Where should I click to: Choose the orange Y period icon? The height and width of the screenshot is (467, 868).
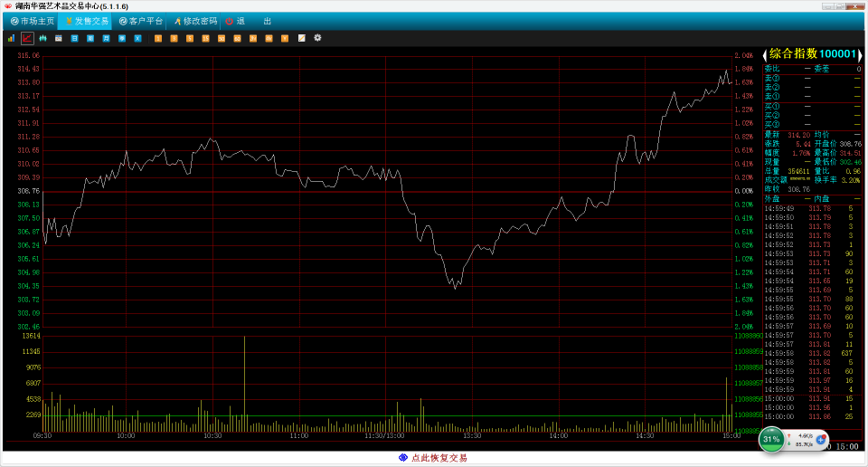tap(285, 38)
